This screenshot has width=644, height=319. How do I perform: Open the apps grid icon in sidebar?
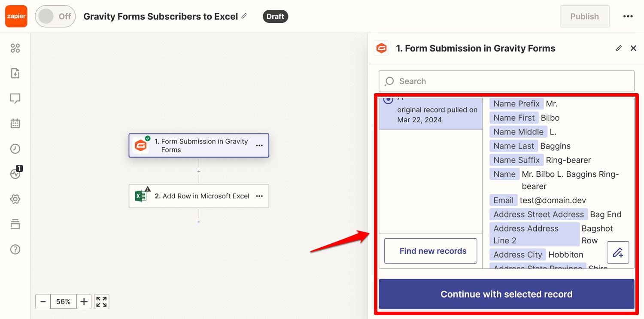(15, 49)
